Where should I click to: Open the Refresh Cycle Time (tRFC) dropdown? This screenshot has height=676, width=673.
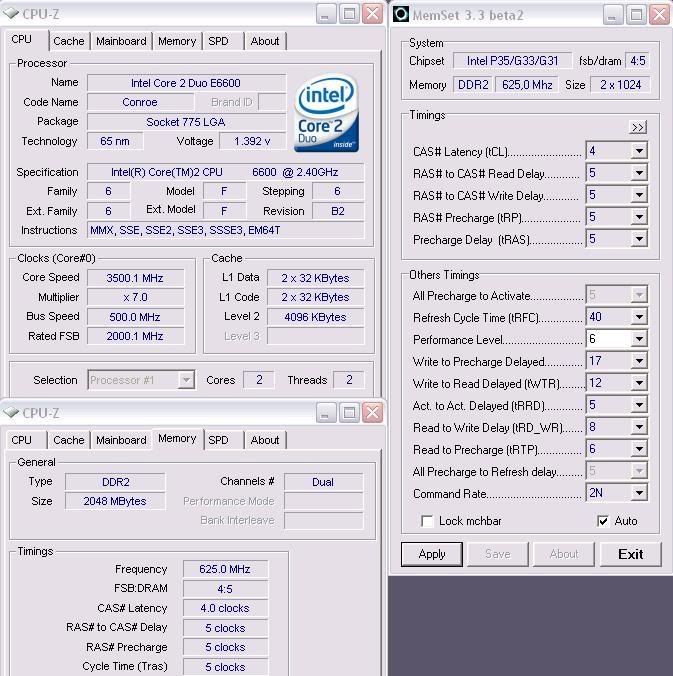639,317
